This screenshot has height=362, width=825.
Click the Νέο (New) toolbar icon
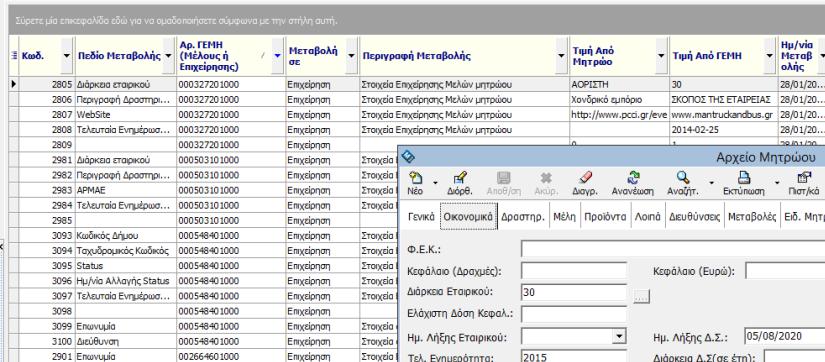[x=415, y=178]
